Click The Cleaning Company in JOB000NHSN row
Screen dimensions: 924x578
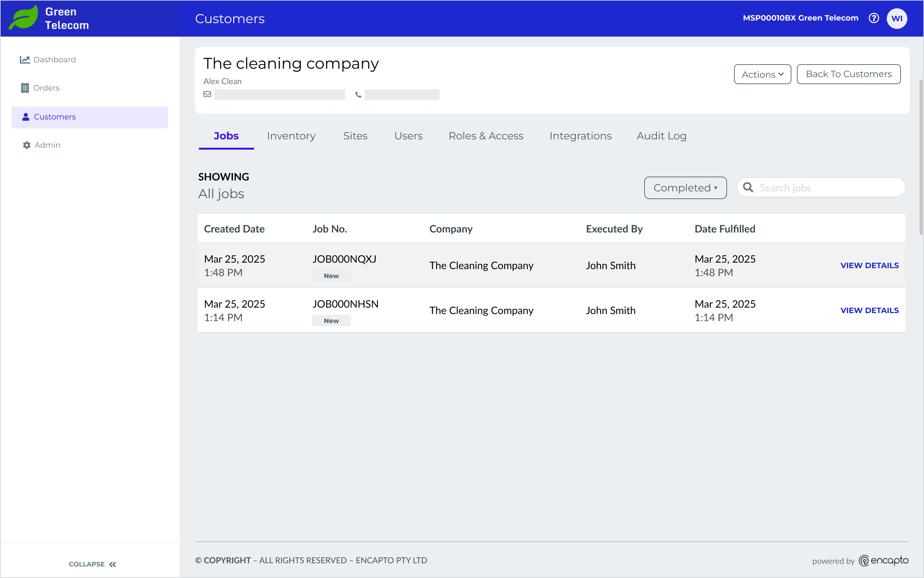[481, 311]
